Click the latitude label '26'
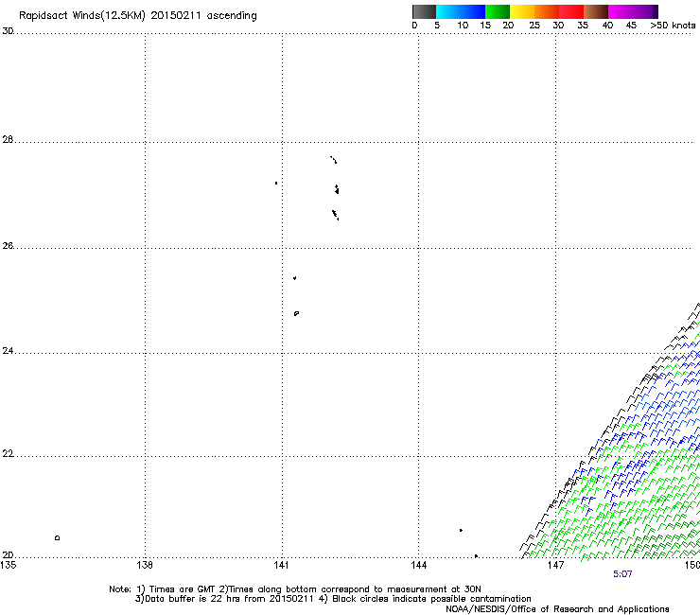The height and width of the screenshot is (615, 700). pyautogui.click(x=8, y=245)
